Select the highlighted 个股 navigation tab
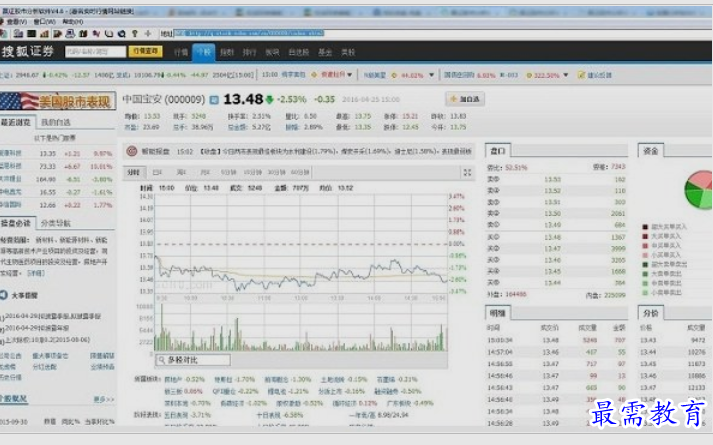Image resolution: width=713 pixels, height=445 pixels. (x=203, y=52)
